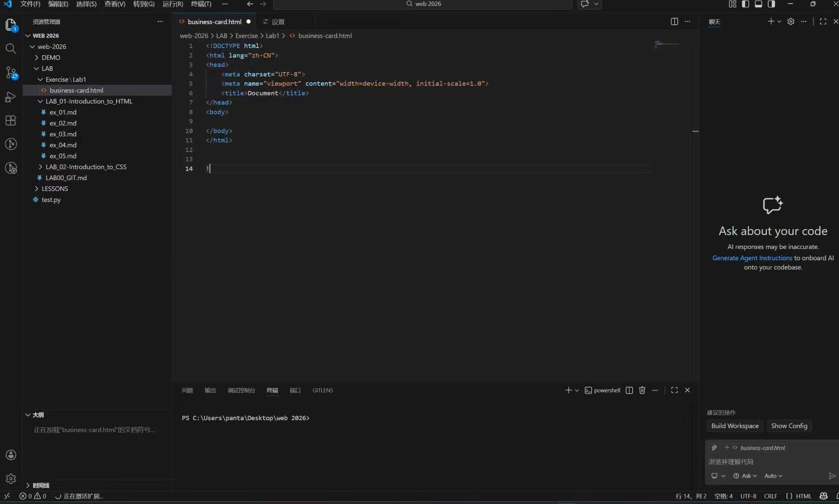Open the Source Control view
Screen dimensions: 839x504
pyautogui.click(x=11, y=73)
